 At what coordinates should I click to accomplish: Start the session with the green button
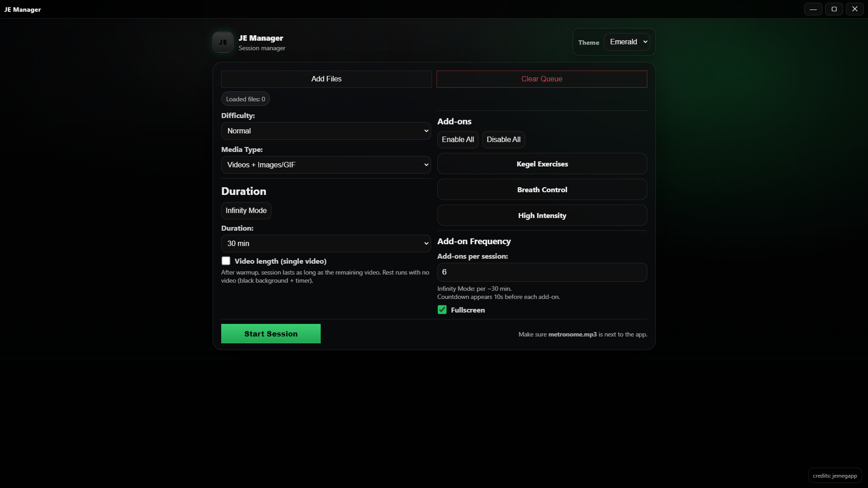270,334
